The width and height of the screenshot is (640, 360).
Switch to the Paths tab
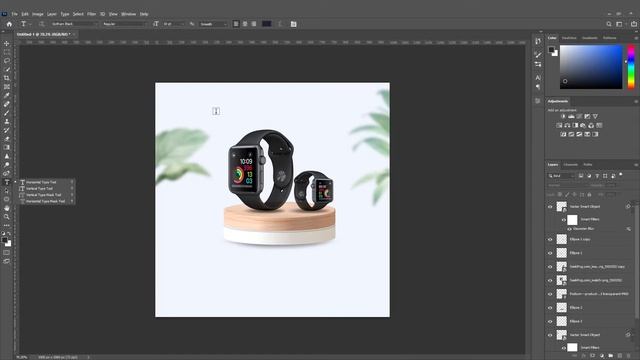coord(588,164)
